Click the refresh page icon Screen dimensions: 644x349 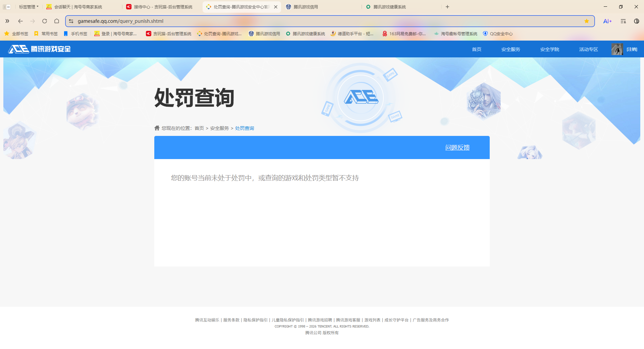pos(45,21)
